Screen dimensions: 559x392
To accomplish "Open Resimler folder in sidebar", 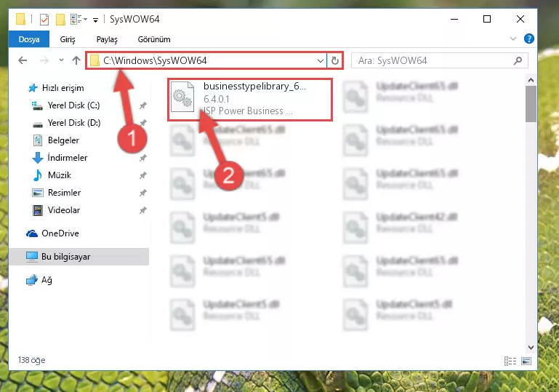I will (x=57, y=193).
